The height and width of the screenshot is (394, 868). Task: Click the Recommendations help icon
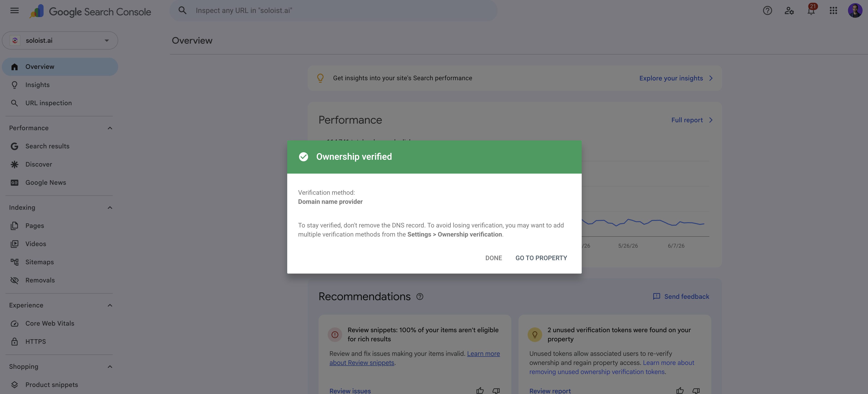pos(419,297)
